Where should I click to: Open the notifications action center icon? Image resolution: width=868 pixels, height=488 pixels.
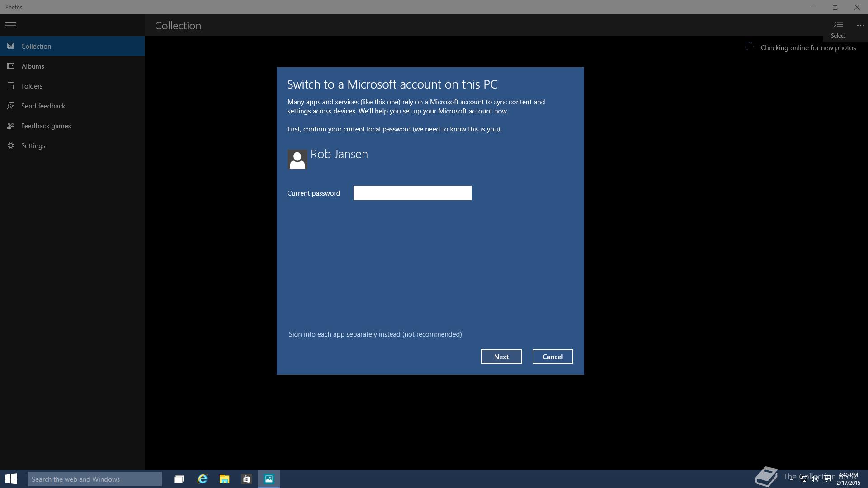pos(827,479)
